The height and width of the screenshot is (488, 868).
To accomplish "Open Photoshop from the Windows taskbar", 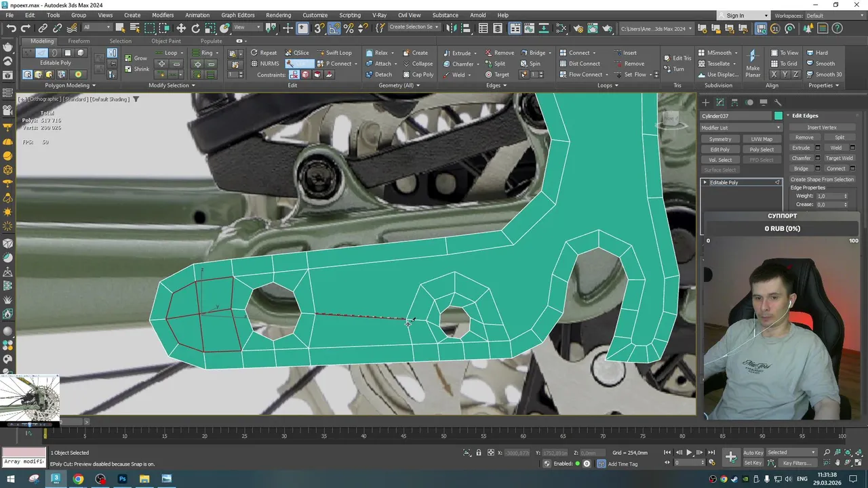I will (123, 479).
